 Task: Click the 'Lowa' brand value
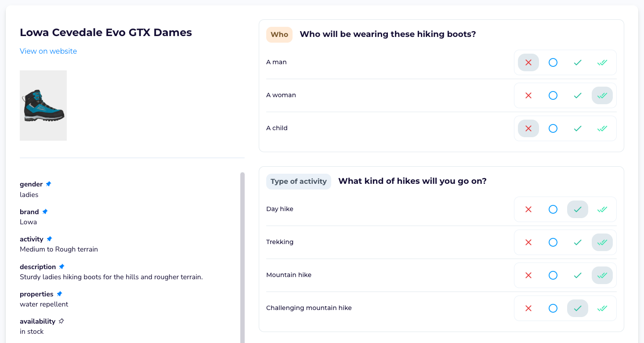pyautogui.click(x=28, y=222)
